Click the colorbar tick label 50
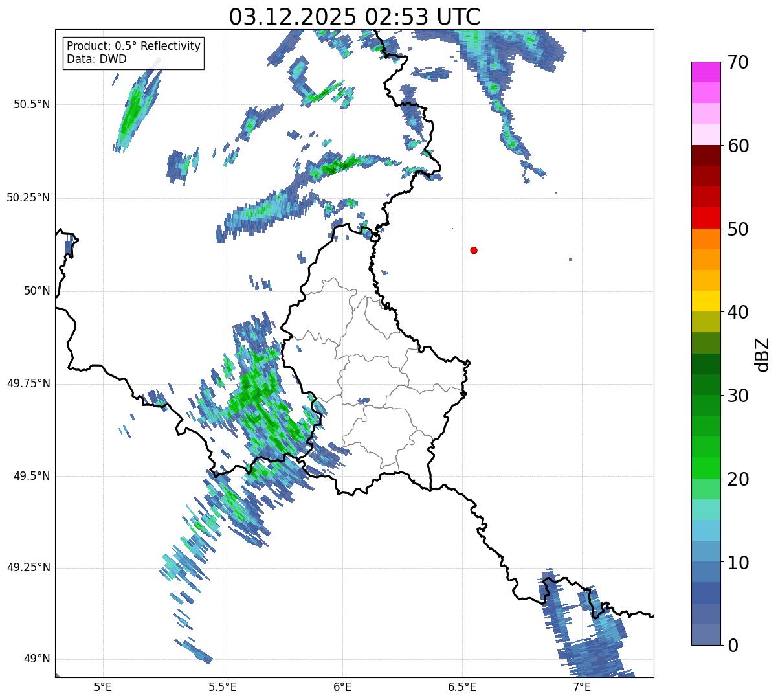This screenshot has width=778, height=700. pos(737,229)
